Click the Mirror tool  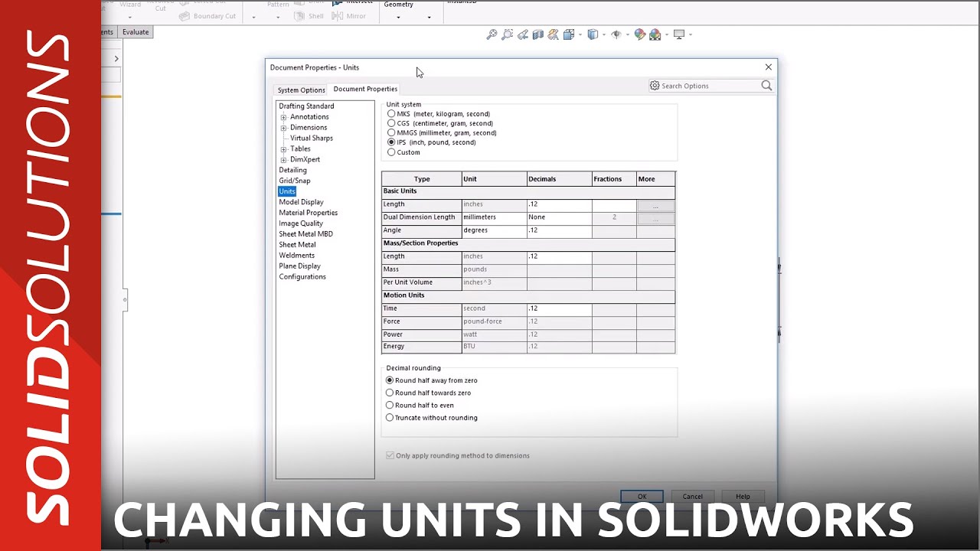coord(350,16)
